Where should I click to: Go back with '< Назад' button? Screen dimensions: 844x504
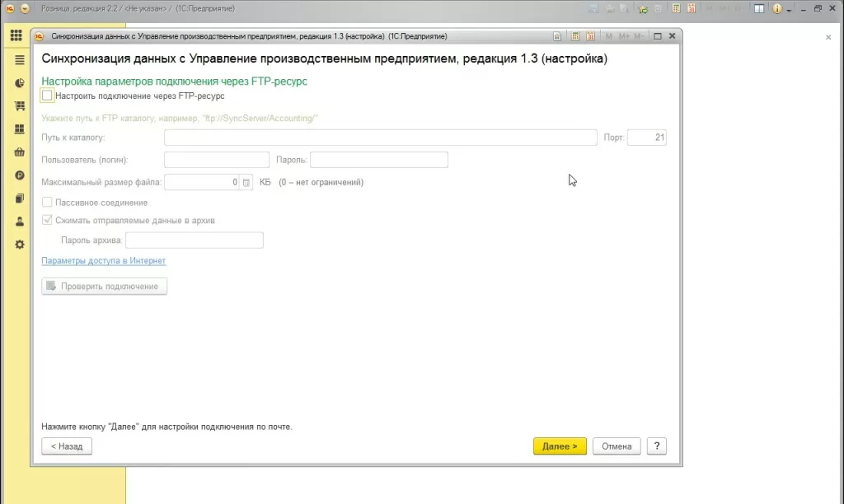coord(67,446)
